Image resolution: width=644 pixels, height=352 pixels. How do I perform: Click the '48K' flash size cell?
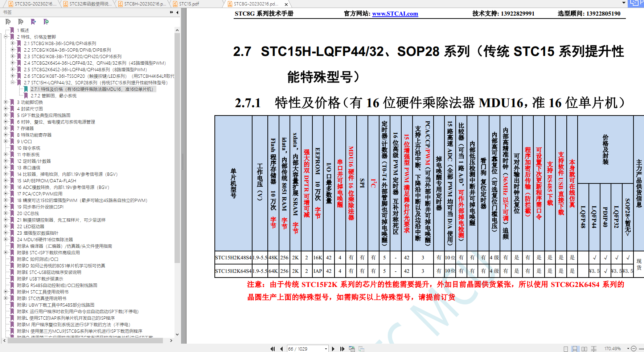click(x=273, y=258)
